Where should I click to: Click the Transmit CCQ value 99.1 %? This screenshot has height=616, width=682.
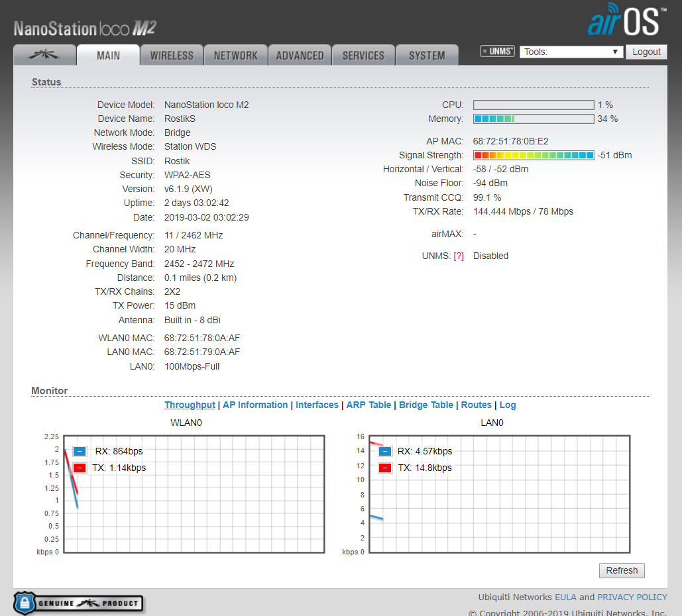click(x=487, y=197)
